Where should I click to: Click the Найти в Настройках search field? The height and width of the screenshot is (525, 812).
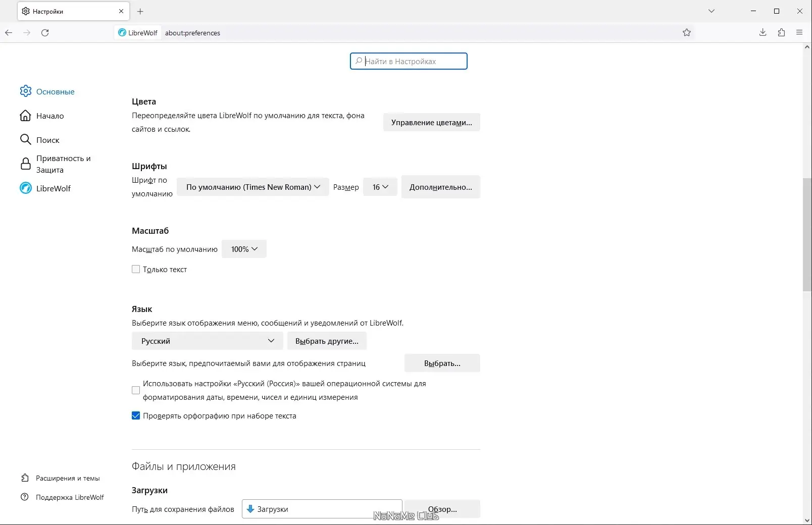click(409, 61)
